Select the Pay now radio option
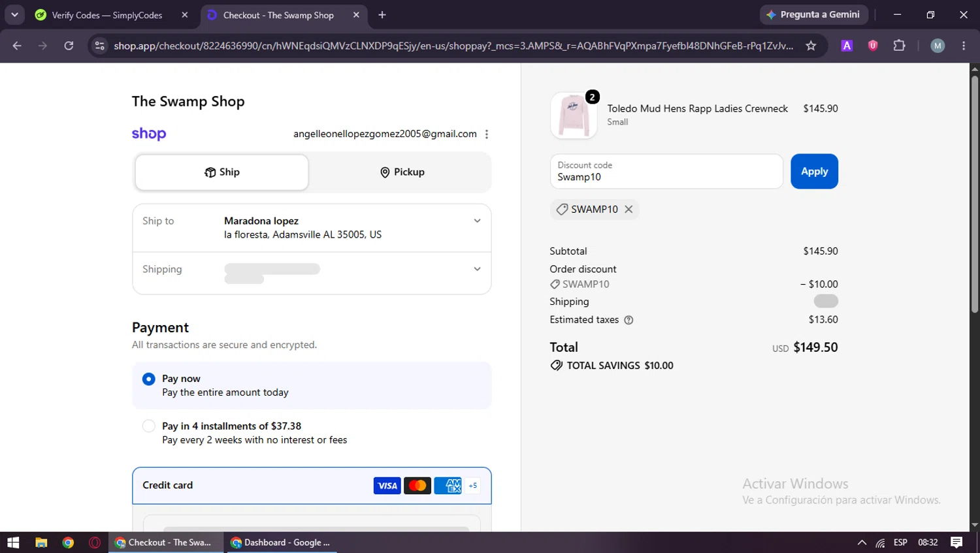 tap(149, 379)
